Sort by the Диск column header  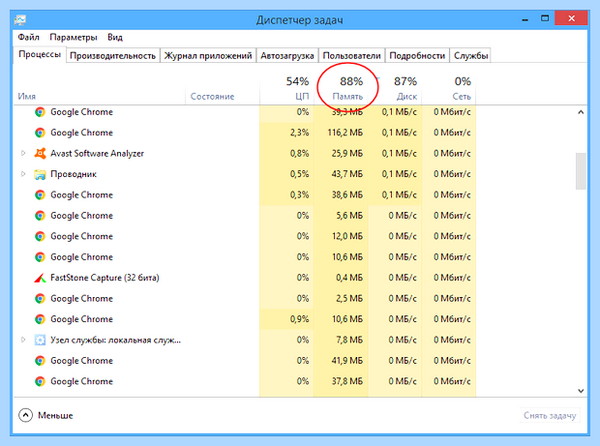pyautogui.click(x=406, y=96)
